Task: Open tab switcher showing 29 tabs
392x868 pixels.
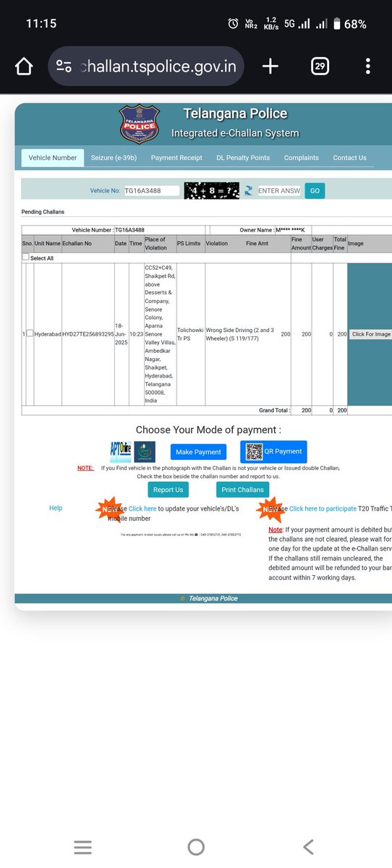Action: (320, 67)
